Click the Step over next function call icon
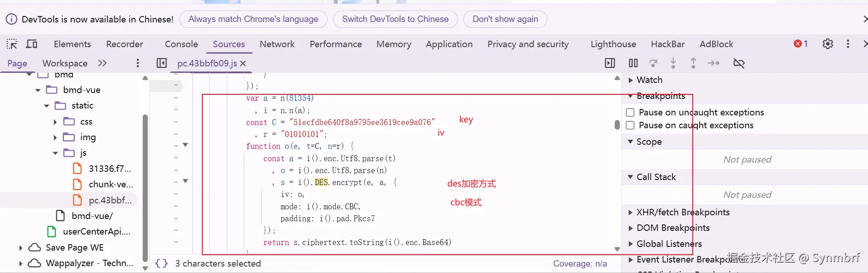The width and height of the screenshot is (868, 273). 653,63
